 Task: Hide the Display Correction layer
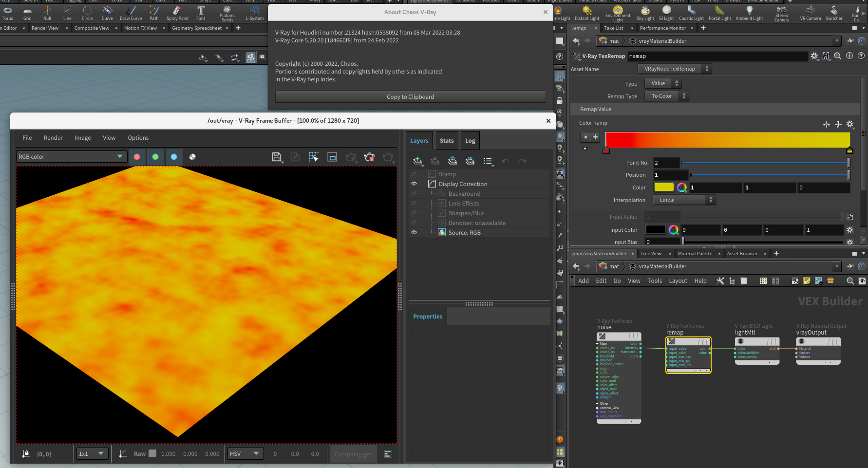(414, 184)
